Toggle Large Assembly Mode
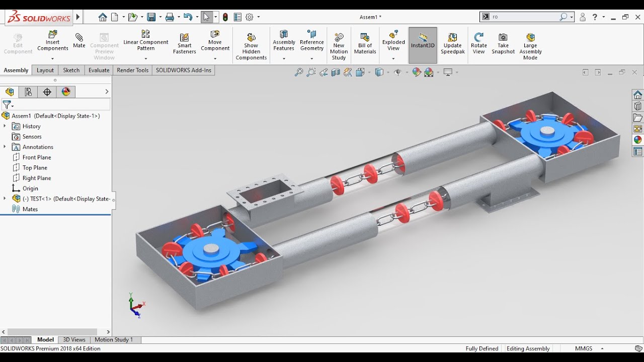 point(530,47)
